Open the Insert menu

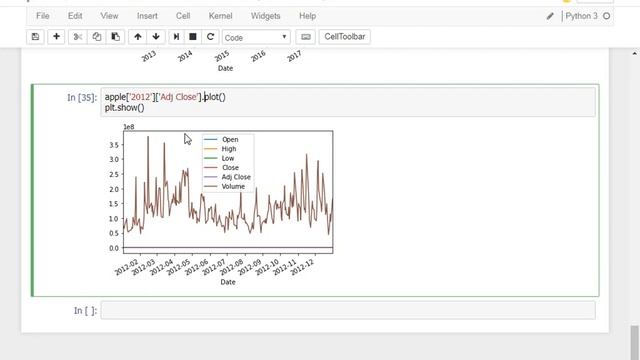pyautogui.click(x=147, y=16)
